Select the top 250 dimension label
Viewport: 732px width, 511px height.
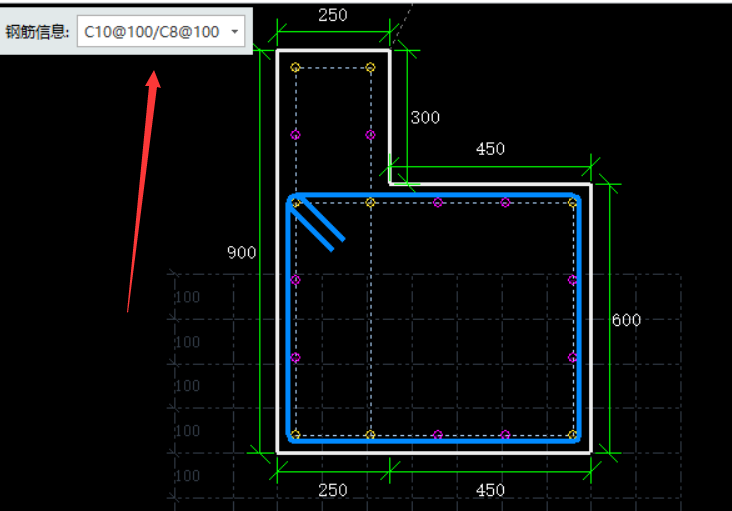332,15
